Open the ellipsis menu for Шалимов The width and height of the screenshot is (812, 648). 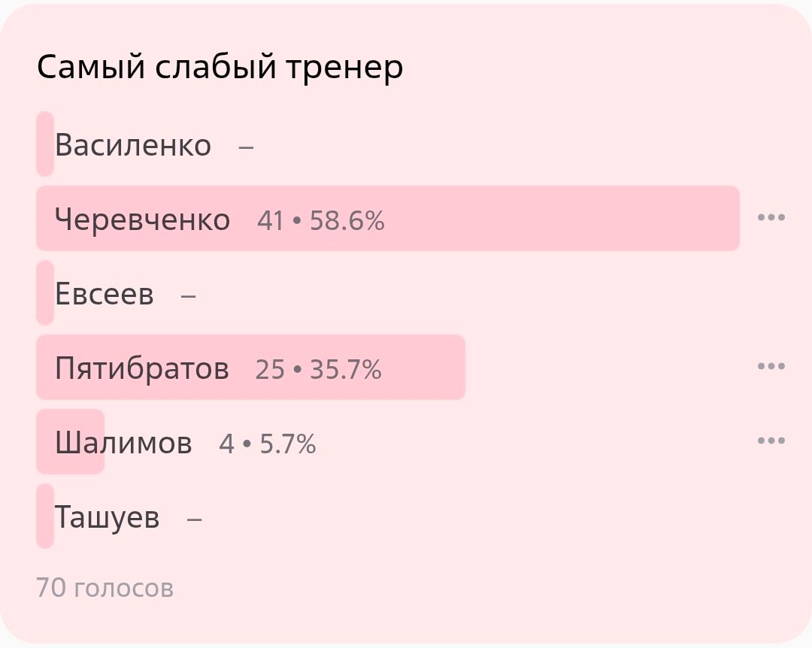(x=771, y=441)
